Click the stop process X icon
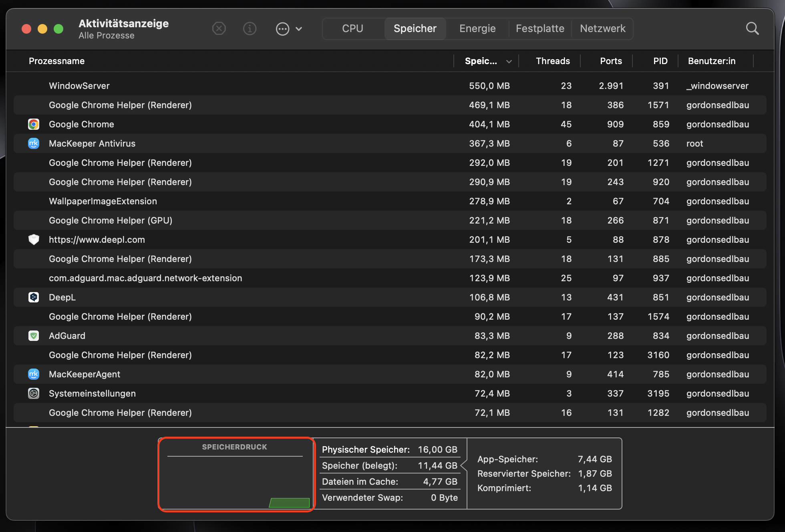Image resolution: width=785 pixels, height=532 pixels. pyautogui.click(x=219, y=28)
